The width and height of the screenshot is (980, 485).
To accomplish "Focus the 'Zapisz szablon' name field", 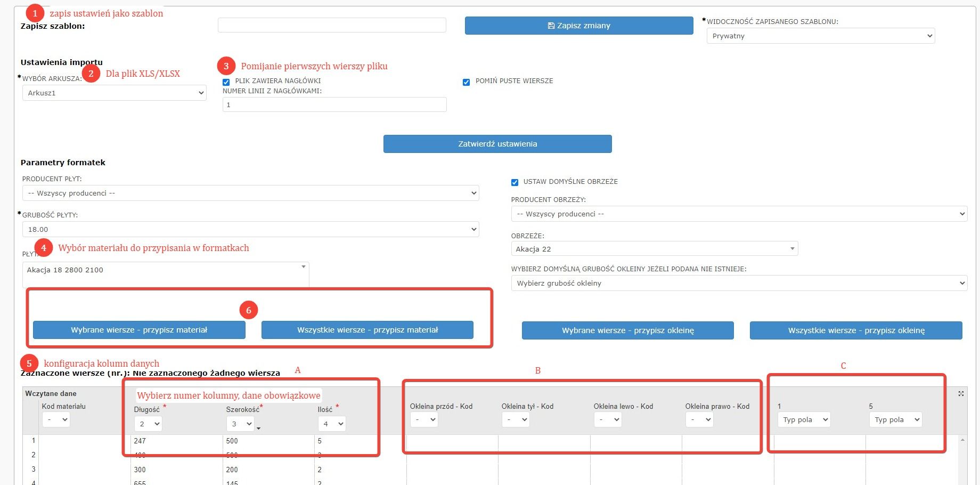I will (x=332, y=25).
